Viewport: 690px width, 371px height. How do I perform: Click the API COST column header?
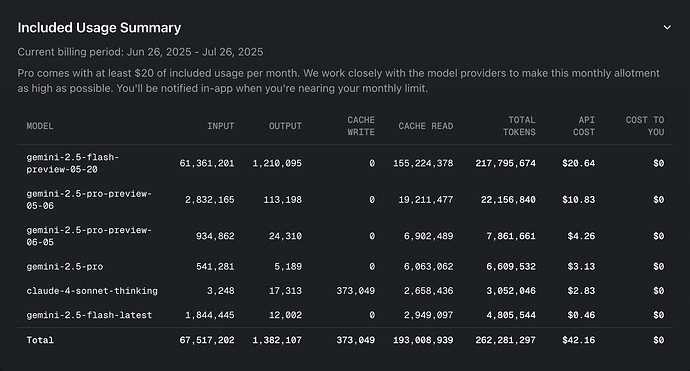point(584,126)
